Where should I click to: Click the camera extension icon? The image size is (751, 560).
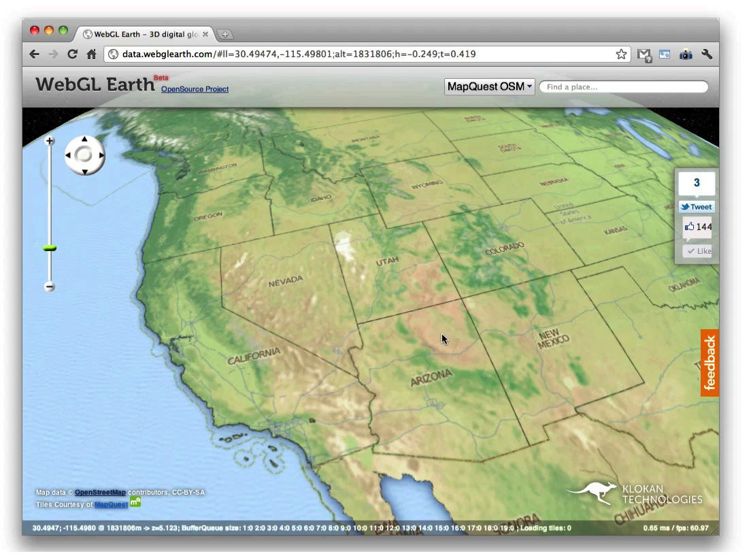[686, 54]
